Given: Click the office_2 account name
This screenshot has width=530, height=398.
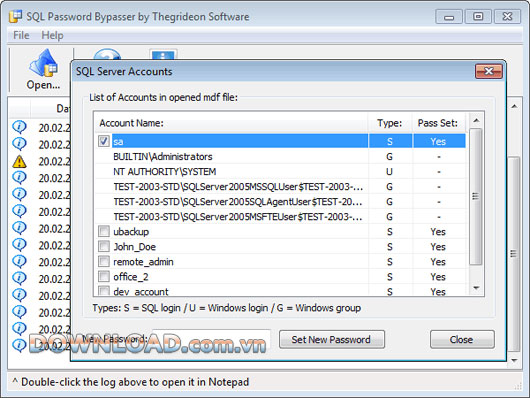Looking at the screenshot, I should click(131, 277).
